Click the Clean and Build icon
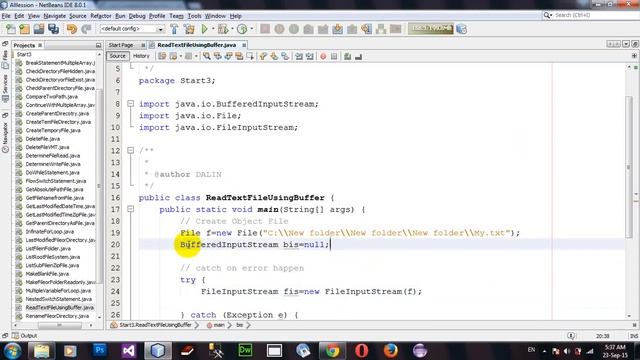 pos(189,29)
